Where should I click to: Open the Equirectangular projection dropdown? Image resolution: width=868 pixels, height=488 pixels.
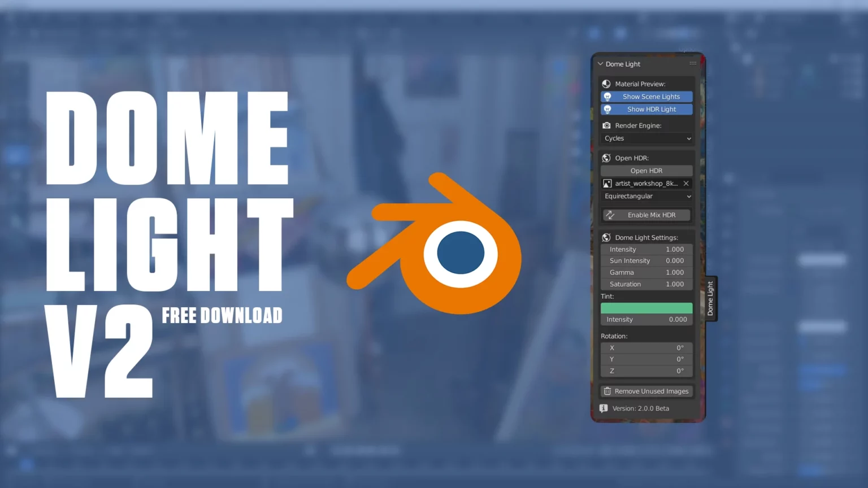646,197
